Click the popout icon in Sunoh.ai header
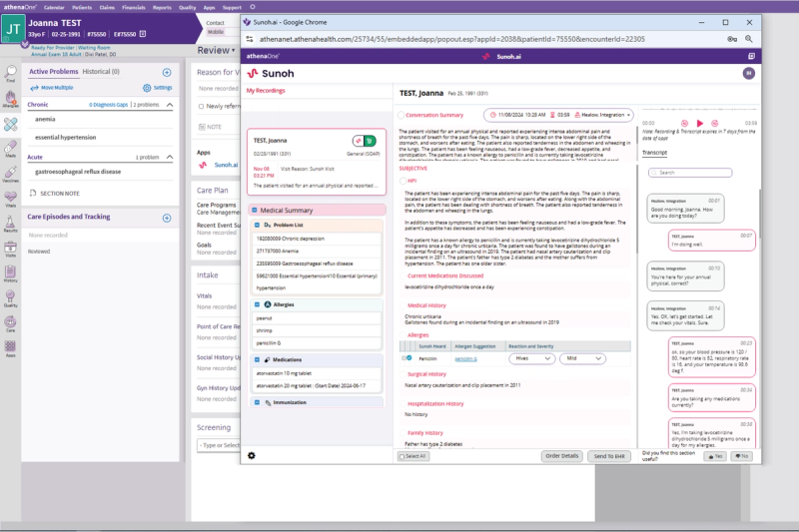This screenshot has width=799, height=532. click(751, 56)
